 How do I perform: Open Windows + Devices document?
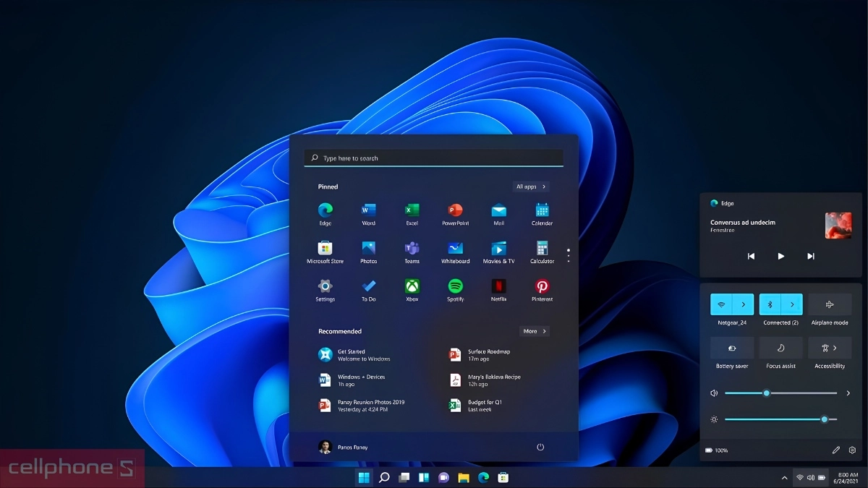352,380
